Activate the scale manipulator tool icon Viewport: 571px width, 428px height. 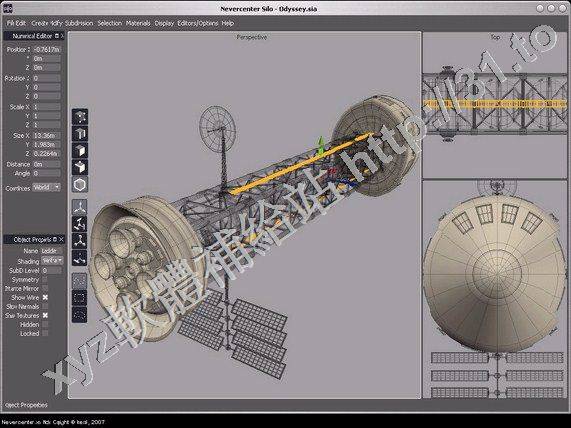(80, 241)
